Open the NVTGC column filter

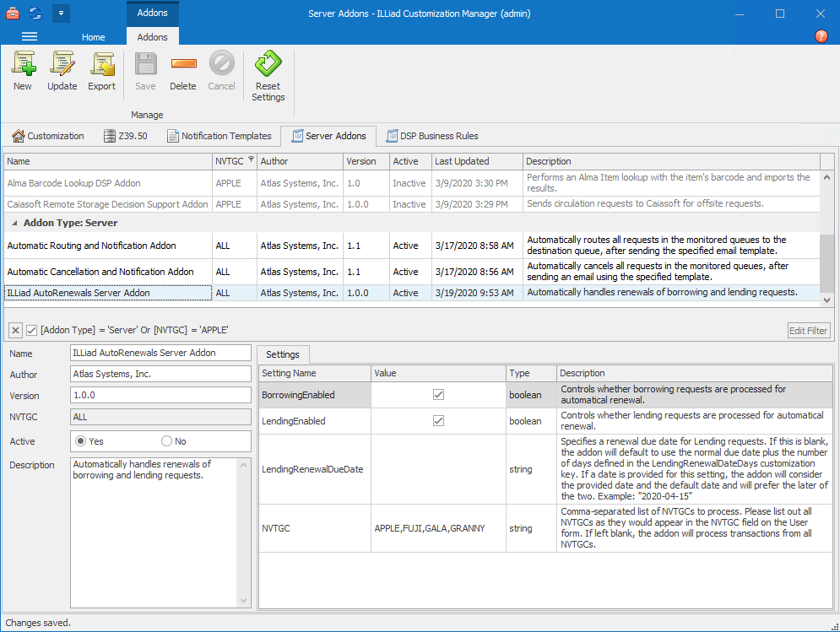pyautogui.click(x=250, y=159)
